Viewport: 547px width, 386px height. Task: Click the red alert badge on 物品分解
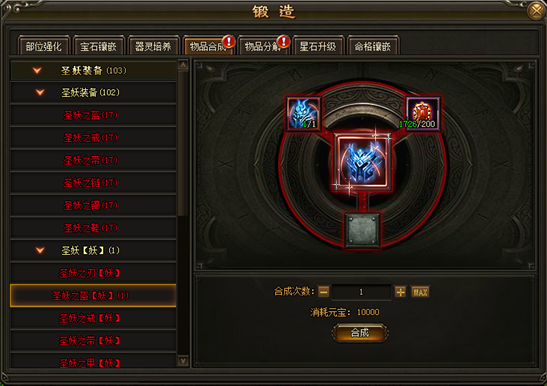tap(284, 42)
